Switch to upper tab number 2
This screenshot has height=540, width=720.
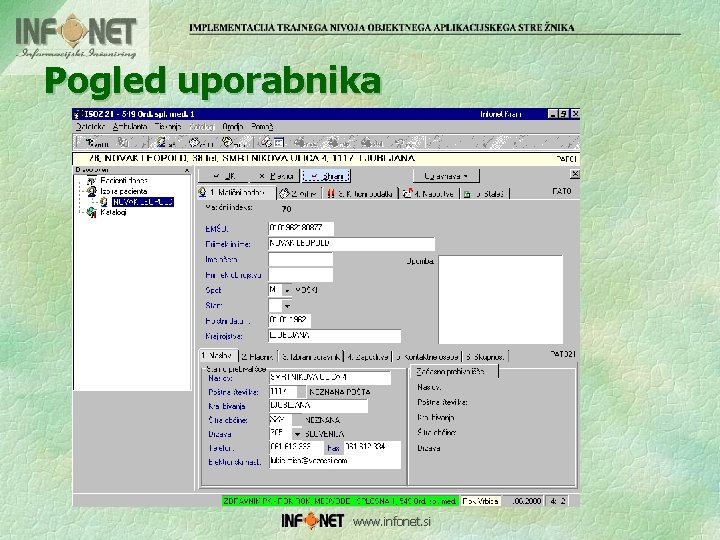[x=298, y=194]
